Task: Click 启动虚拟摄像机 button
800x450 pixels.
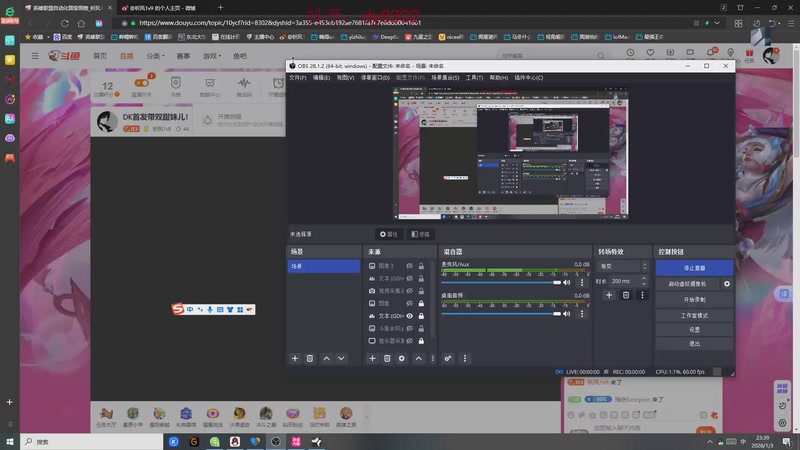Action: (688, 284)
